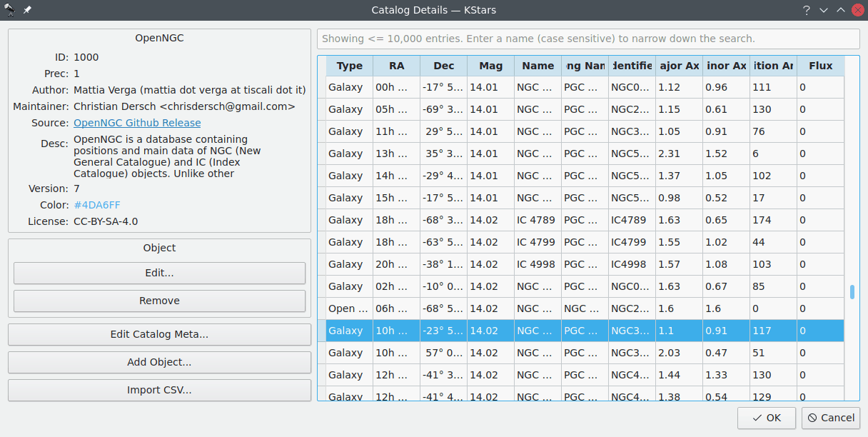Viewport: 868px width, 437px height.
Task: Start importing with Import CSV...
Action: click(158, 390)
